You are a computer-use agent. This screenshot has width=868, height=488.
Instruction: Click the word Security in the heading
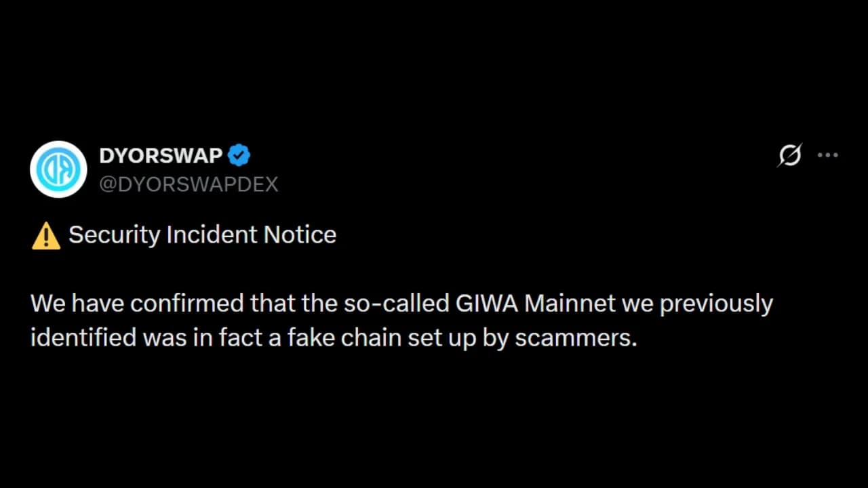(x=115, y=236)
